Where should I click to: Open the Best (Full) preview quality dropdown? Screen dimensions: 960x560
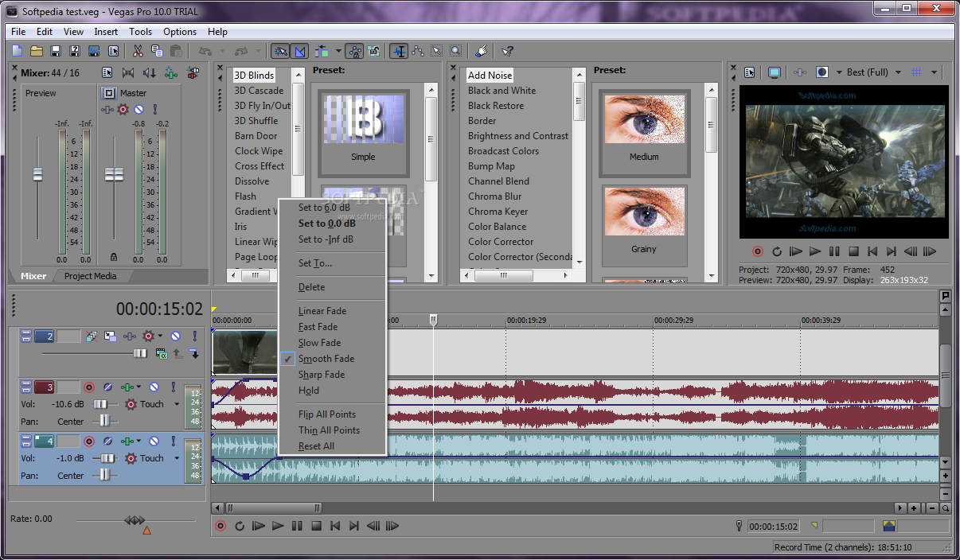[x=900, y=72]
